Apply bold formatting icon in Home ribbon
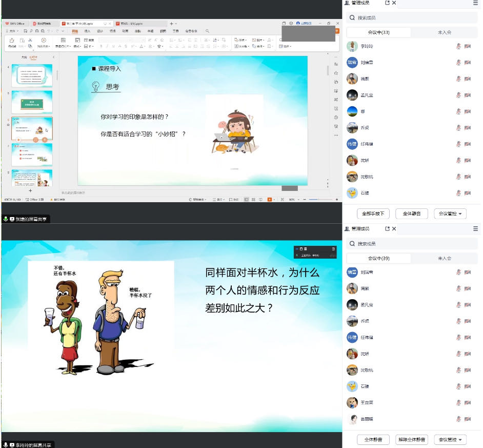Image resolution: width=483 pixels, height=448 pixels. 102,46
